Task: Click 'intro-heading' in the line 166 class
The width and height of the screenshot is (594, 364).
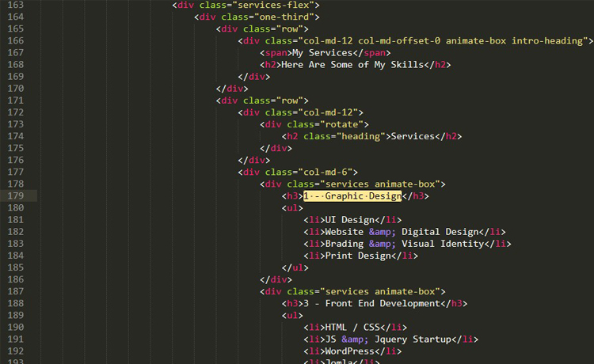Action: pos(547,41)
